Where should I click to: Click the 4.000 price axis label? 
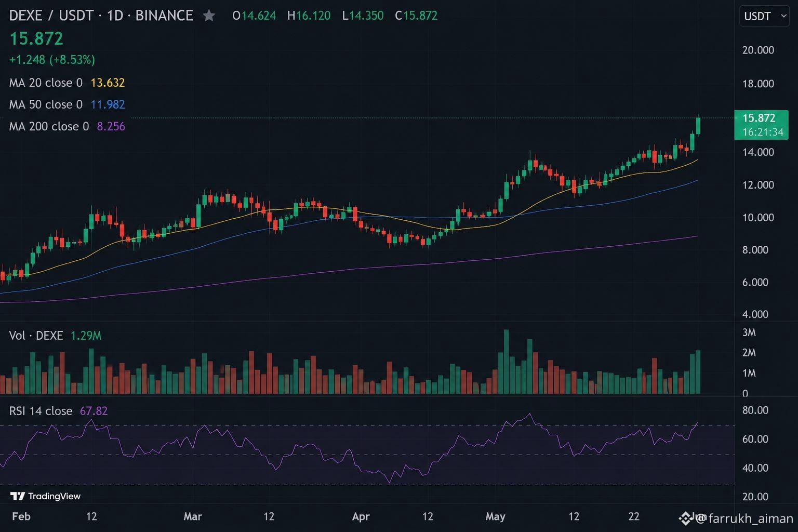point(755,314)
